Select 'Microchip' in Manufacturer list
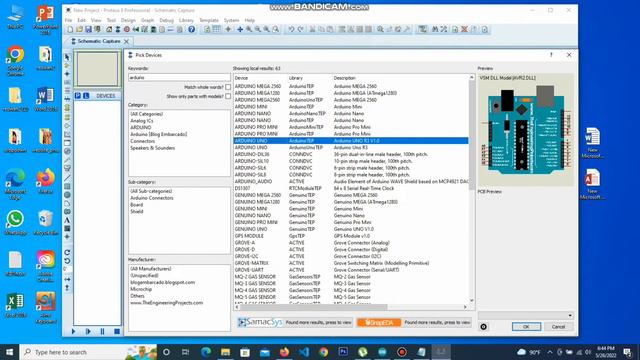The width and height of the screenshot is (640, 360). 141,289
